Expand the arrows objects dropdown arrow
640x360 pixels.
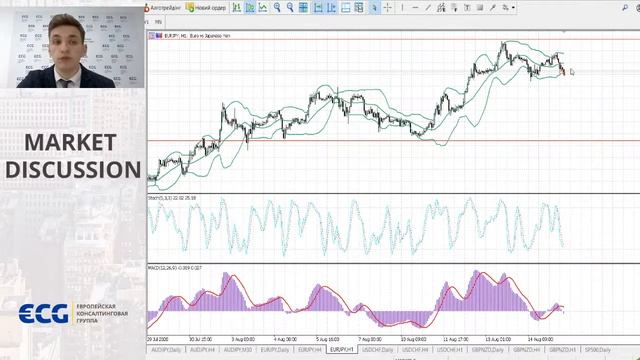point(513,7)
